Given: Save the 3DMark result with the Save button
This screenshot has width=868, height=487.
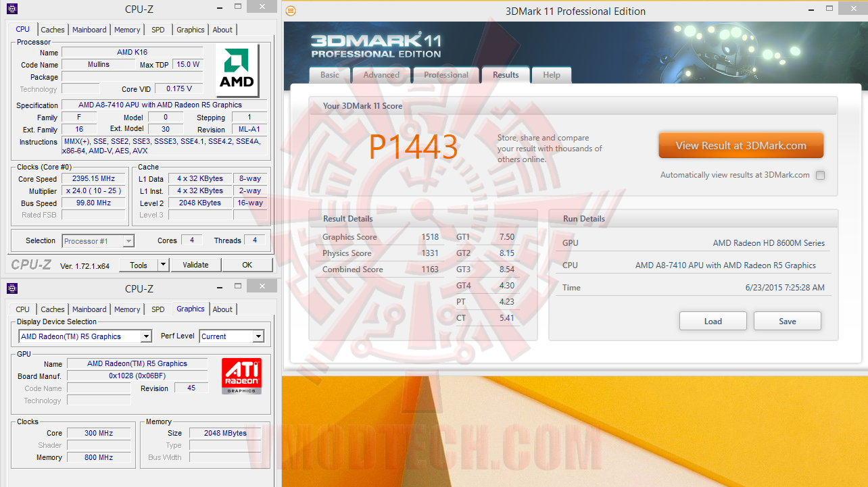Looking at the screenshot, I should pos(788,321).
